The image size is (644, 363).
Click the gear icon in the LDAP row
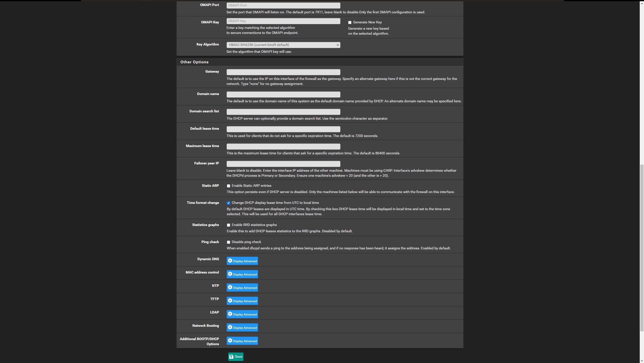point(230,314)
